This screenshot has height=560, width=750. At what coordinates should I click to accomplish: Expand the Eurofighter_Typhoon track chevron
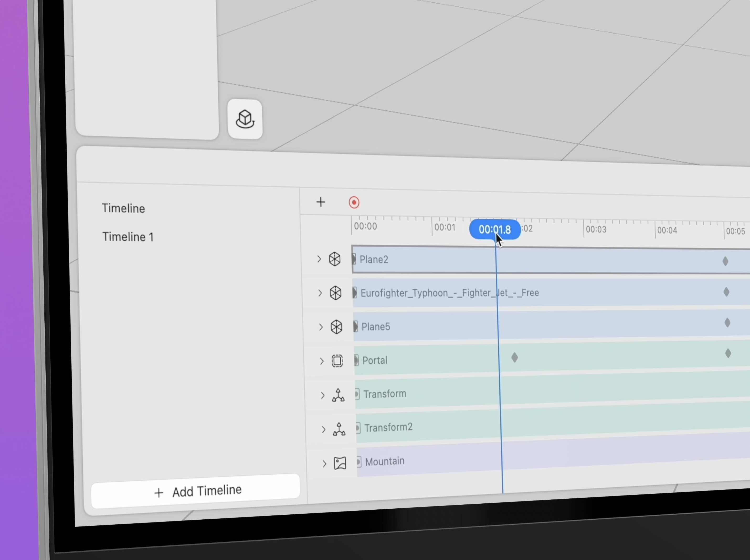tap(320, 293)
